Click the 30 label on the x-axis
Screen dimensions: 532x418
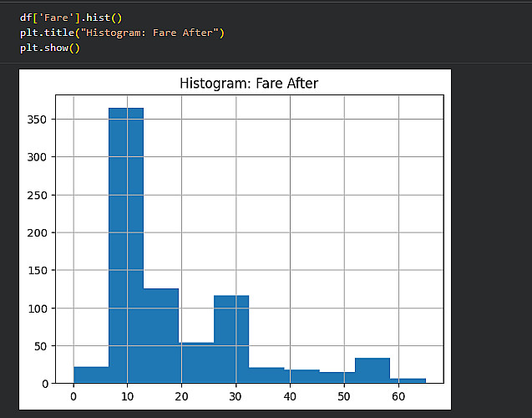pyautogui.click(x=236, y=395)
